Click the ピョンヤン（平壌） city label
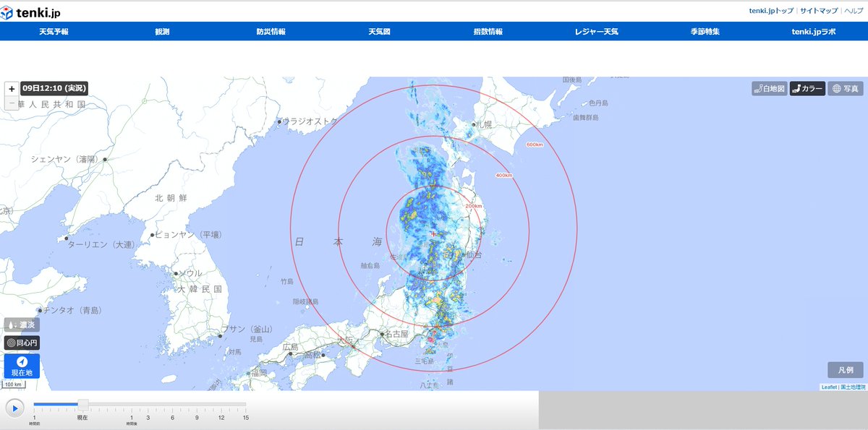The image size is (868, 430). 190,235
